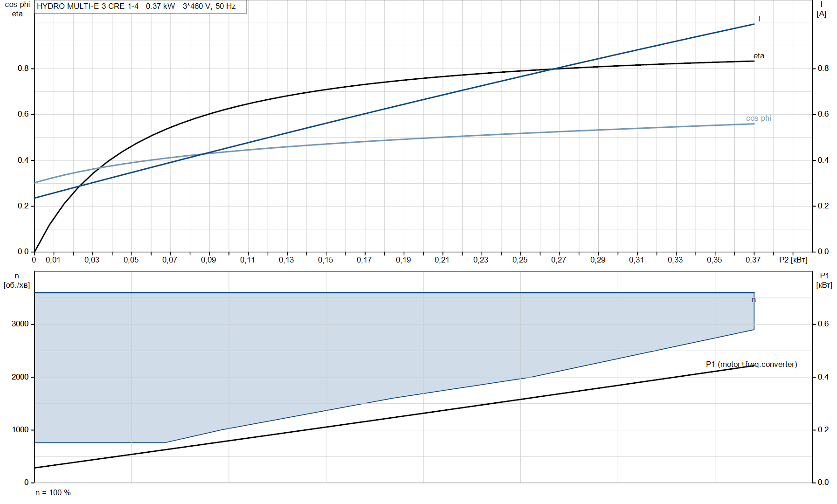The height and width of the screenshot is (504, 837).
Task: Click the 'cos phi' curve label
Action: point(759,118)
